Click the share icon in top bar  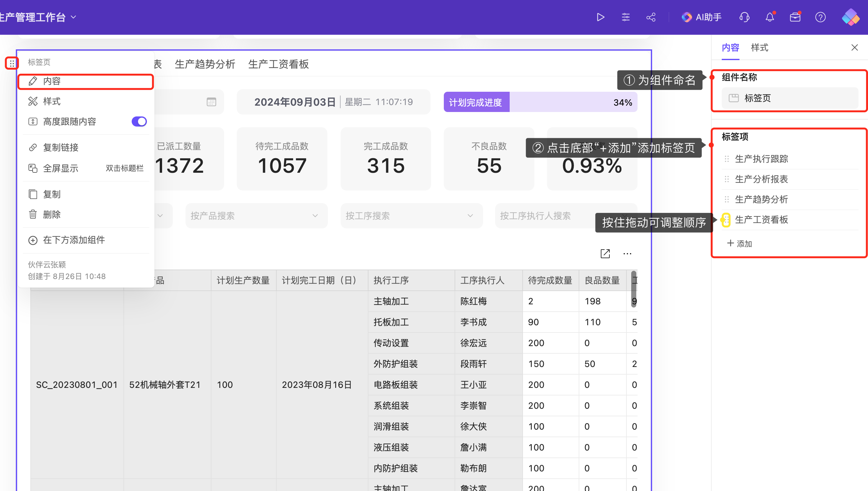point(651,17)
